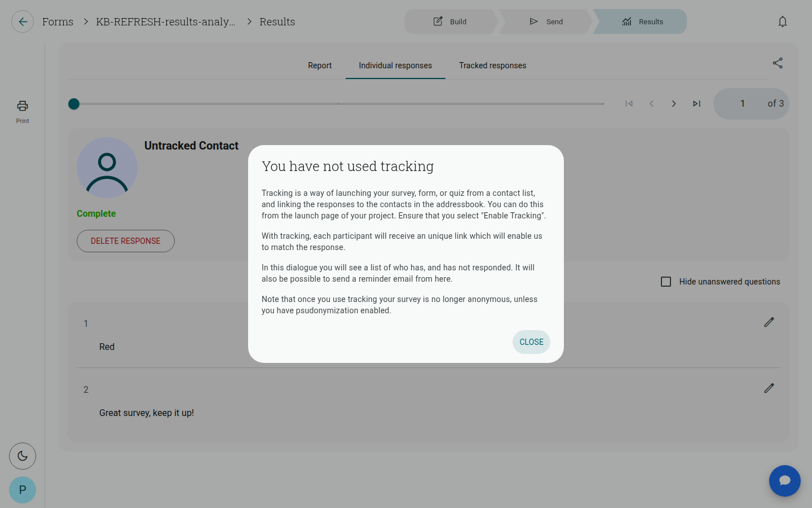Image resolution: width=812 pixels, height=508 pixels.
Task: Click the 'Complete' status label
Action: tap(96, 214)
